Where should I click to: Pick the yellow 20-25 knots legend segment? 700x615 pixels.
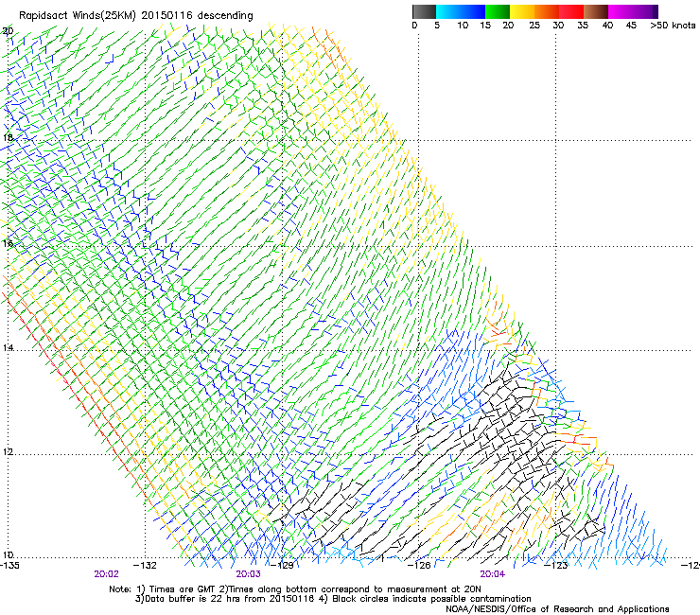pos(522,11)
